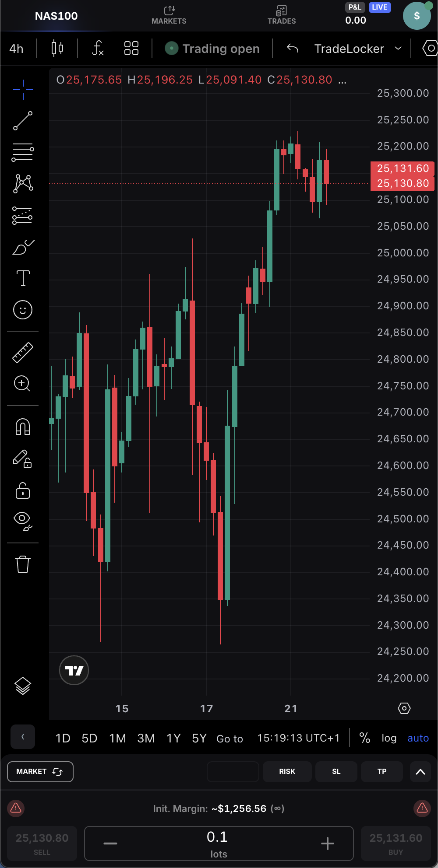The width and height of the screenshot is (438, 868).
Task: Switch to the Markets tab
Action: (x=169, y=15)
